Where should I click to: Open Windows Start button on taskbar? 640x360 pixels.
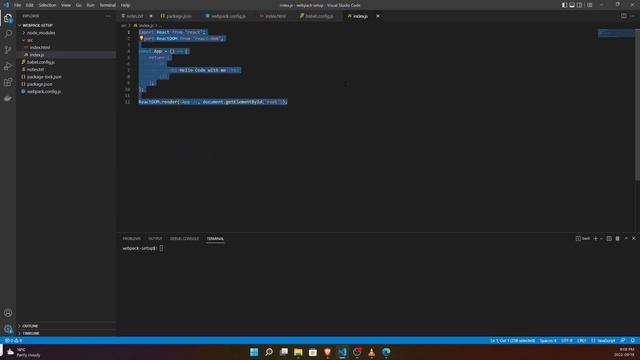pyautogui.click(x=254, y=352)
